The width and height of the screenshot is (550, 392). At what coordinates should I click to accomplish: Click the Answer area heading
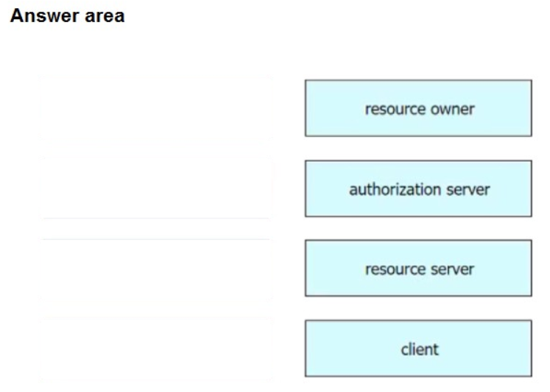pyautogui.click(x=67, y=18)
